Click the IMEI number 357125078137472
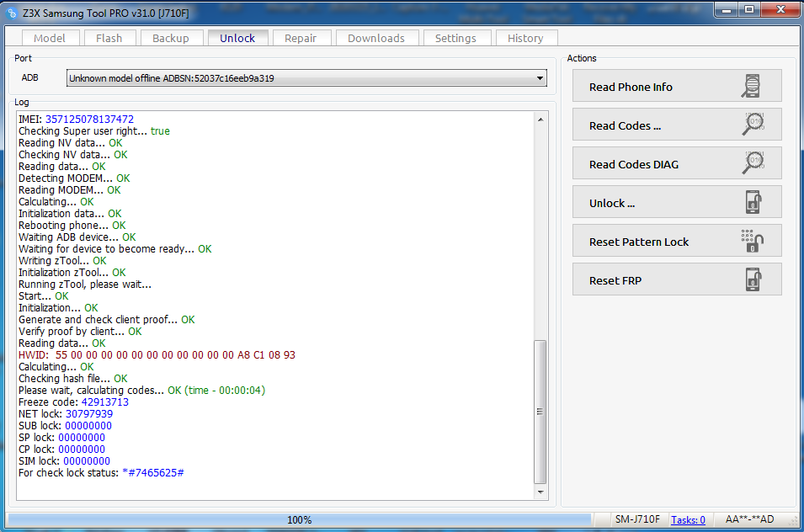Image resolution: width=804 pixels, height=532 pixels. (90, 119)
